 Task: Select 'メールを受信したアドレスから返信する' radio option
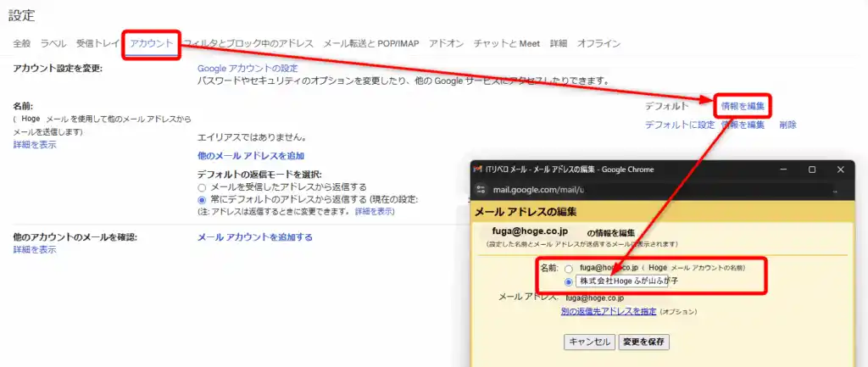[x=202, y=186]
